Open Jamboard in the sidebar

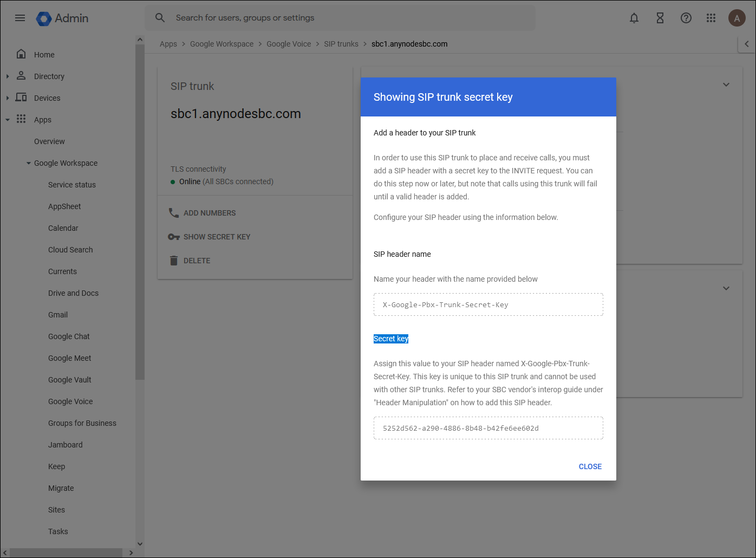click(x=66, y=445)
